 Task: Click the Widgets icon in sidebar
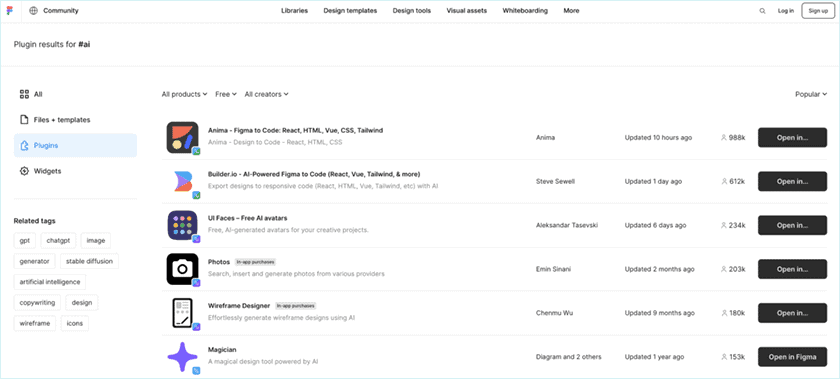tap(24, 171)
